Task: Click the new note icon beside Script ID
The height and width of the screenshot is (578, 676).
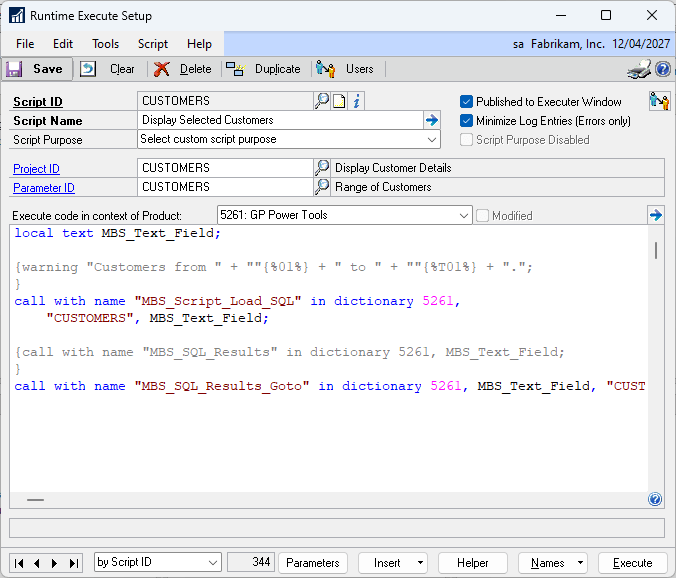Action: [339, 101]
